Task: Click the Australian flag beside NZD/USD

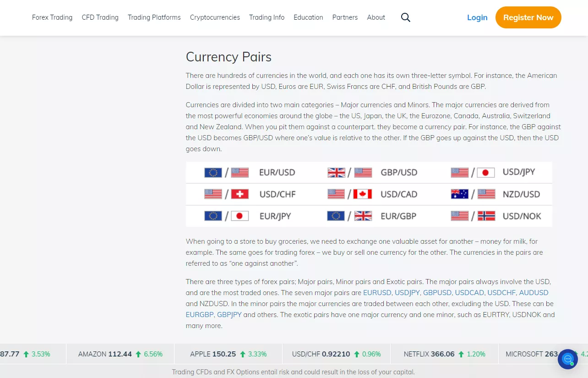Action: (459, 194)
